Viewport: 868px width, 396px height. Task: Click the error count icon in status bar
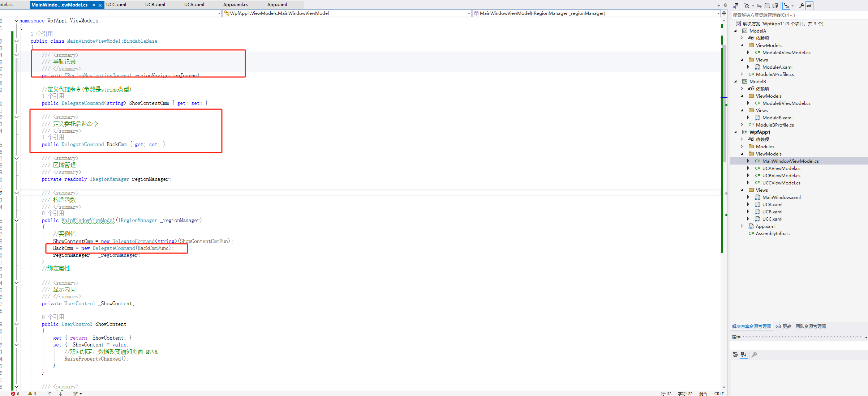(x=13, y=393)
